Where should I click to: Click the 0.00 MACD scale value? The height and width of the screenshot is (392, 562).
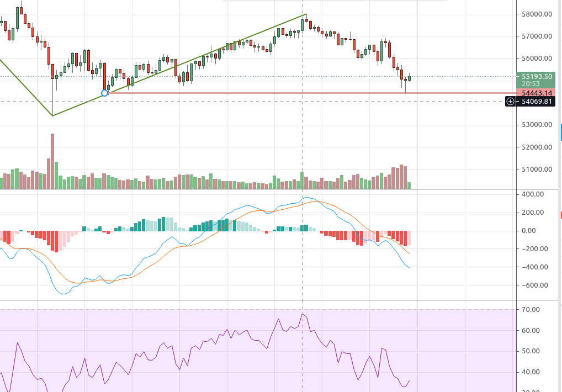point(529,231)
